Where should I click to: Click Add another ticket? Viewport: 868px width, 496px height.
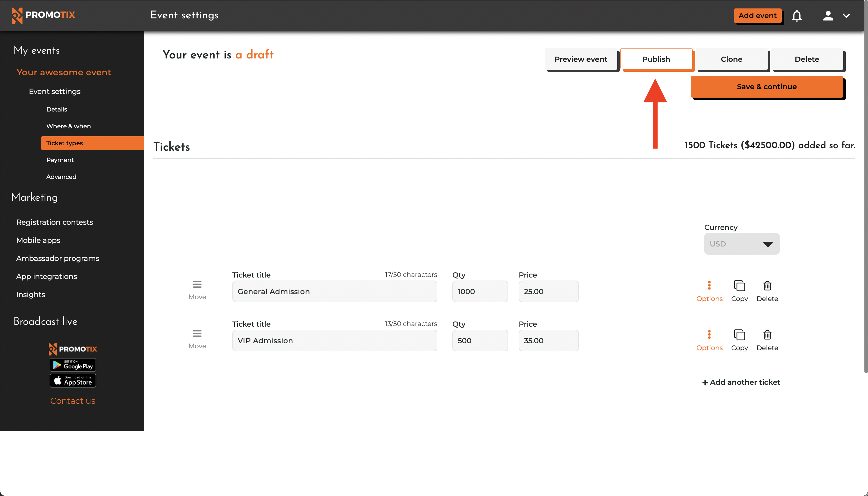741,382
